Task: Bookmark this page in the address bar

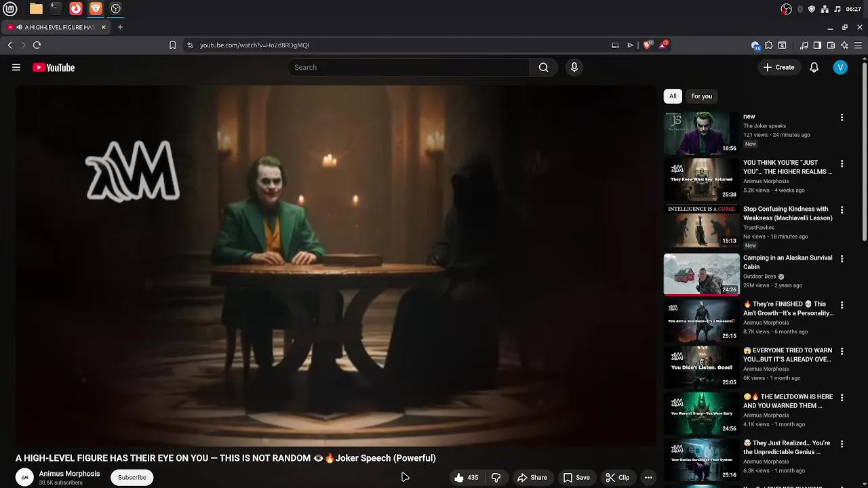Action: point(172,45)
